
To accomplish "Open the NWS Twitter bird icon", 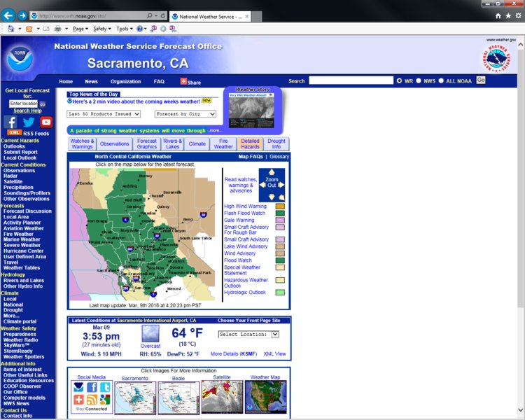I will coord(29,122).
